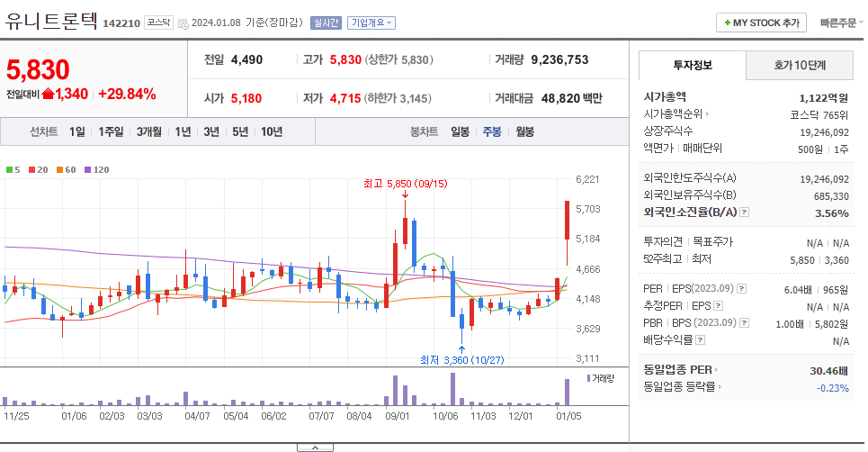
Task: Click the 시가총액 value 1,122억원
Action: tap(824, 98)
